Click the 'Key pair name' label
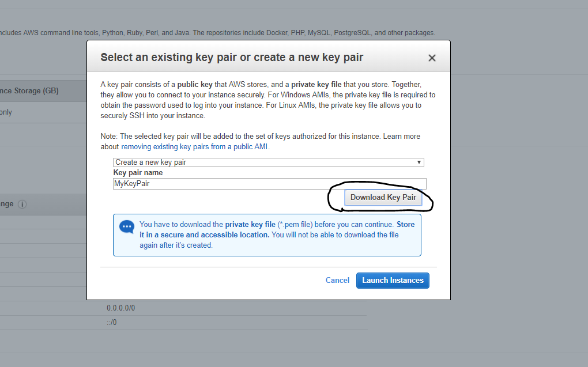588x367 pixels. click(x=138, y=173)
